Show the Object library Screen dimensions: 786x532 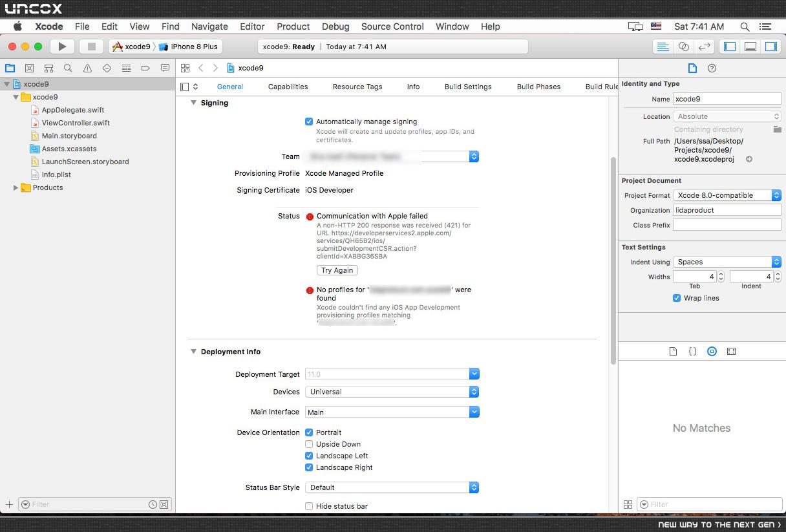coord(712,351)
